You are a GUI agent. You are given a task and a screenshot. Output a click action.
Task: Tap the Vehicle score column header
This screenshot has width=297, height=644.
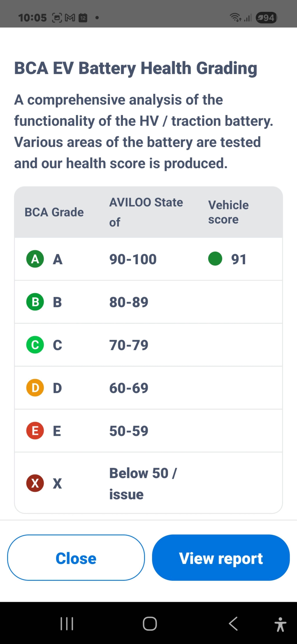pyautogui.click(x=228, y=212)
